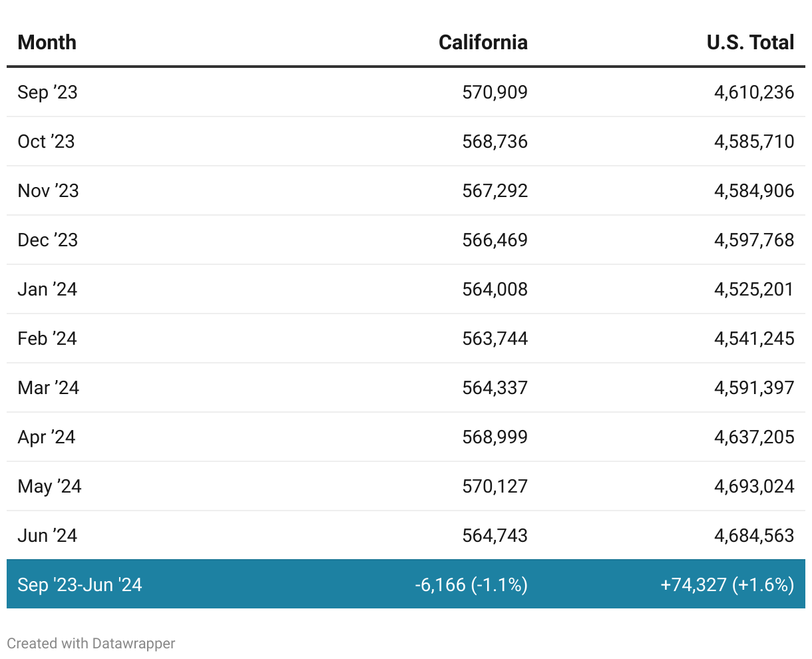This screenshot has width=812, height=659.
Task: Click the +74,327 (+1.6%) U.S. change cell
Action: pos(727,584)
